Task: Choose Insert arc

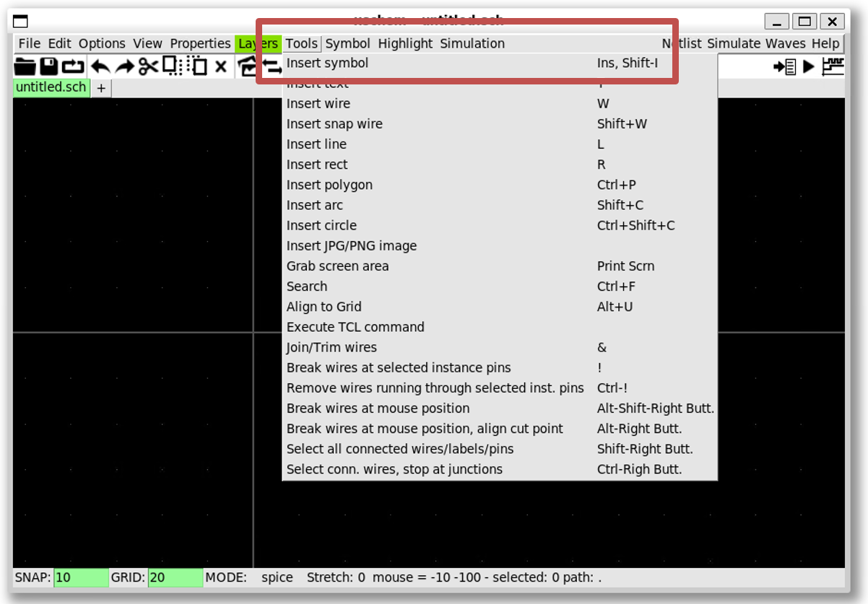Action: tap(500, 205)
